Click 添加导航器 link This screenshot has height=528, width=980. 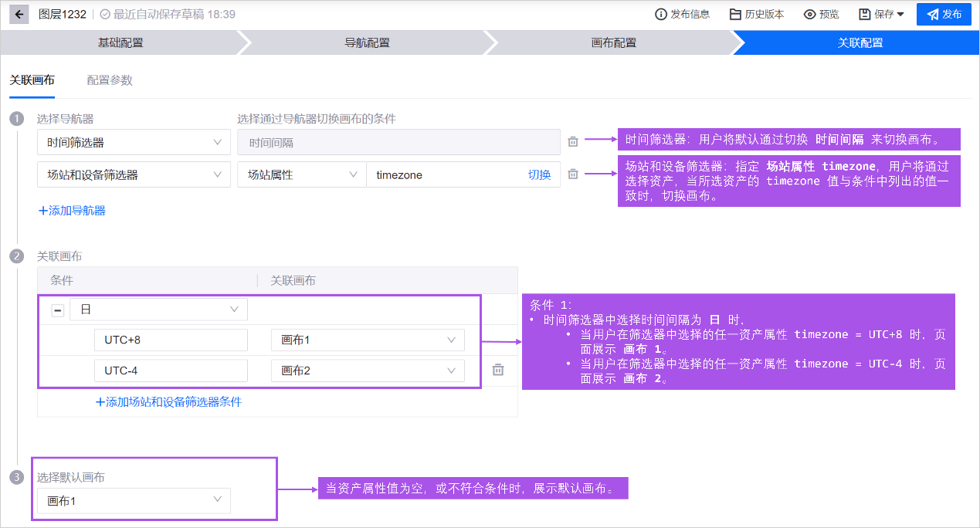pos(72,210)
